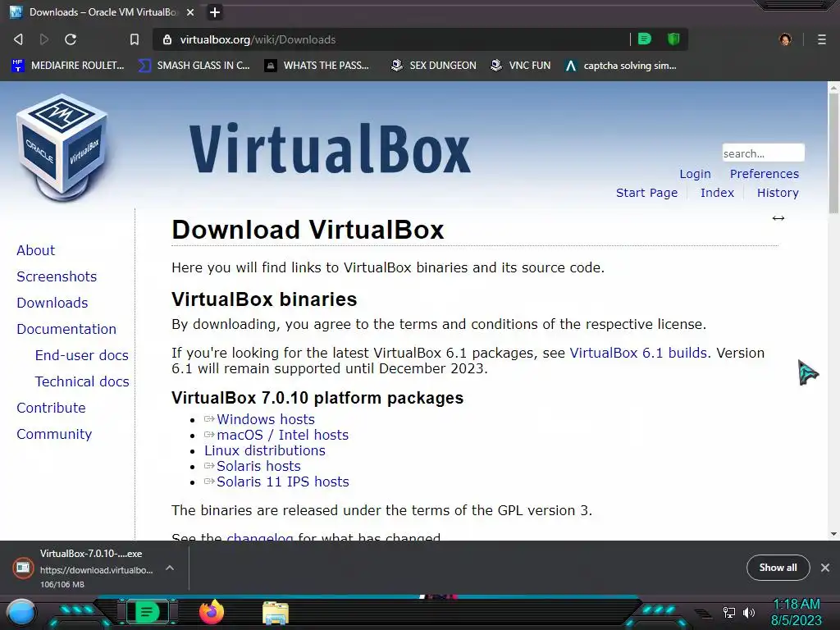840x630 pixels.
Task: Open the green speech bubble extension icon
Action: [645, 39]
